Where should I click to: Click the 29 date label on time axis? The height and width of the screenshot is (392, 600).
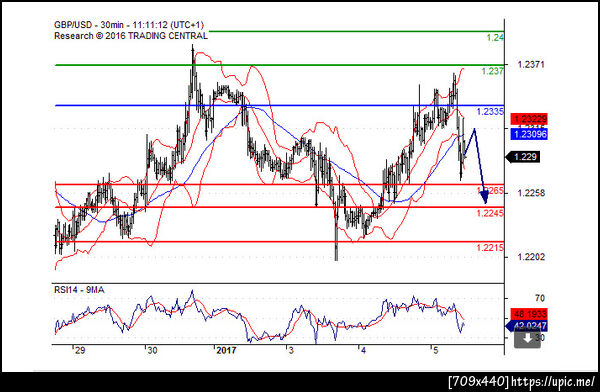[80, 350]
